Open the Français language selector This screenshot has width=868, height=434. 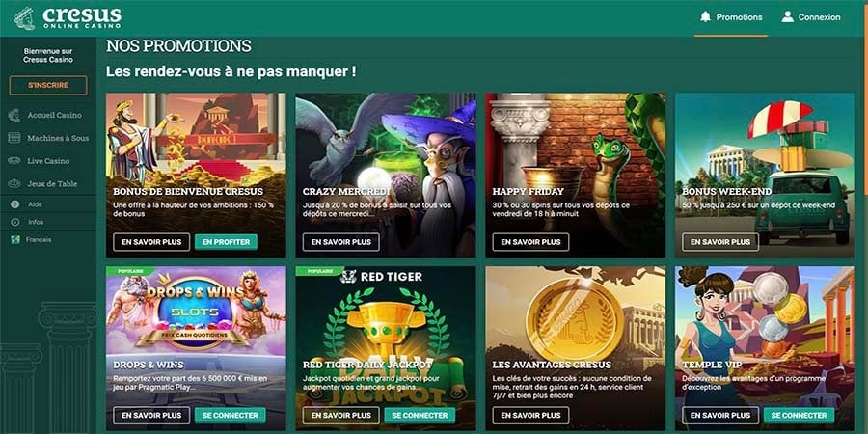click(x=31, y=240)
